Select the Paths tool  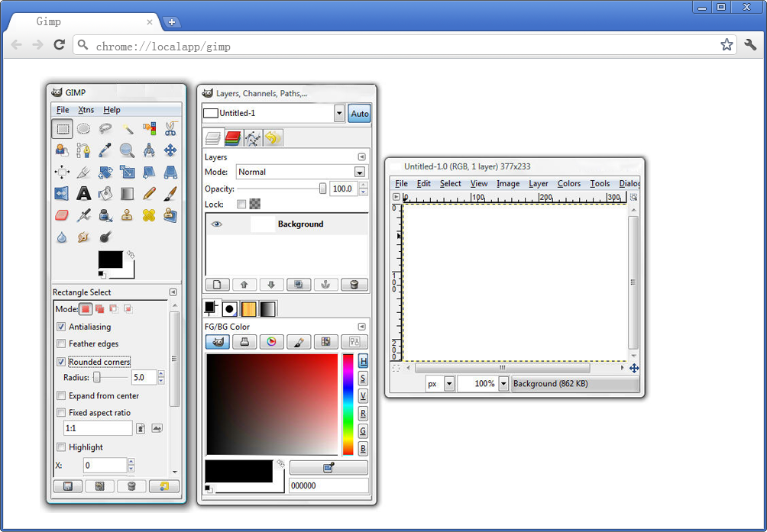coord(83,150)
